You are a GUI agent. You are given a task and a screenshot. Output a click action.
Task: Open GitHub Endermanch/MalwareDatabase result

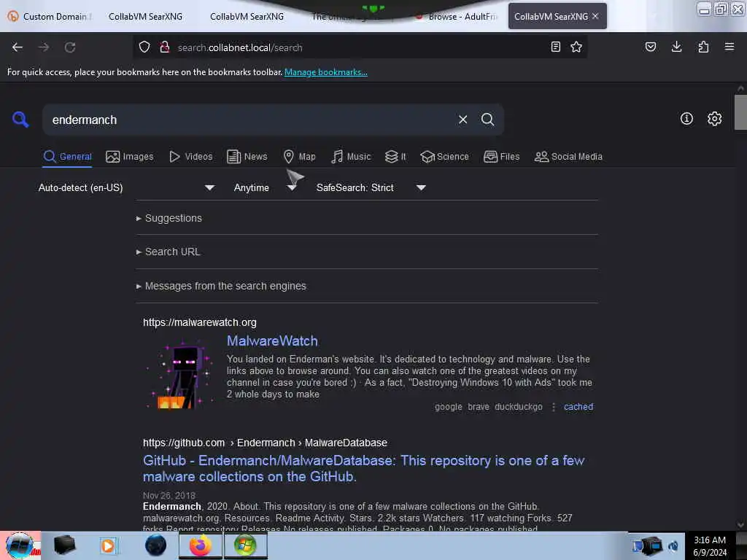tap(363, 469)
